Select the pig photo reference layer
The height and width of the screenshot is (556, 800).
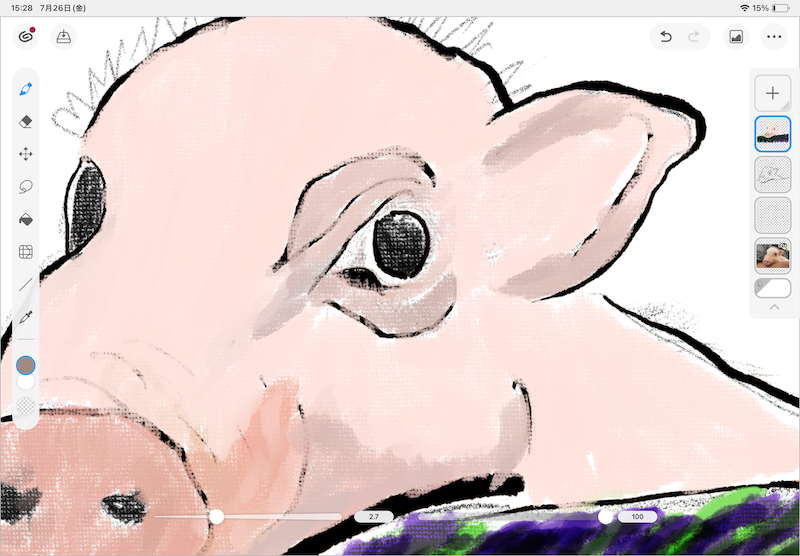[772, 256]
